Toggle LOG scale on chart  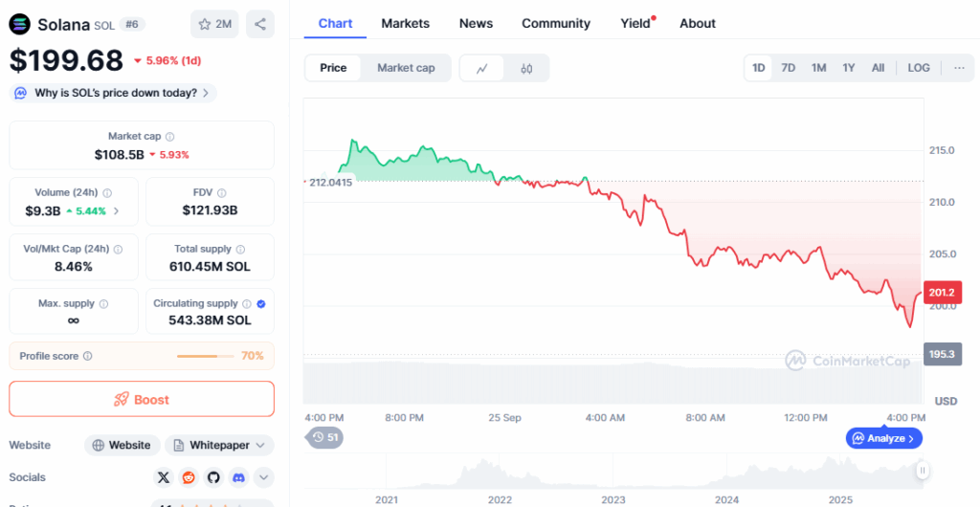pos(919,68)
